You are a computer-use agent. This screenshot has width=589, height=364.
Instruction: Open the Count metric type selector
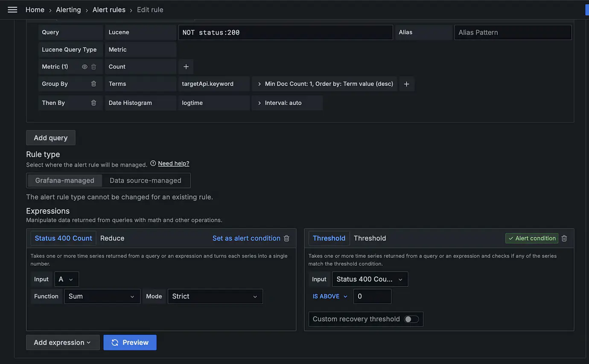click(141, 67)
